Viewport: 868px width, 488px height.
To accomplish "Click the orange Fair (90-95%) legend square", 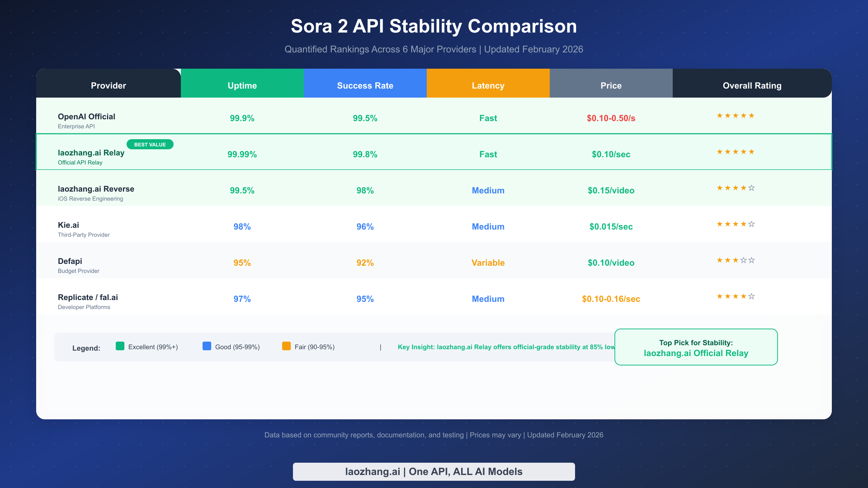I will click(286, 346).
